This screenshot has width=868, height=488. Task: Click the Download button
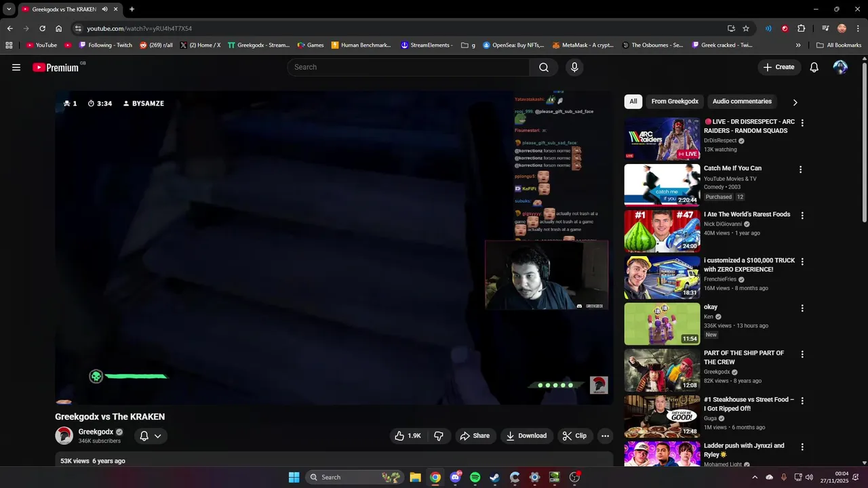click(526, 436)
